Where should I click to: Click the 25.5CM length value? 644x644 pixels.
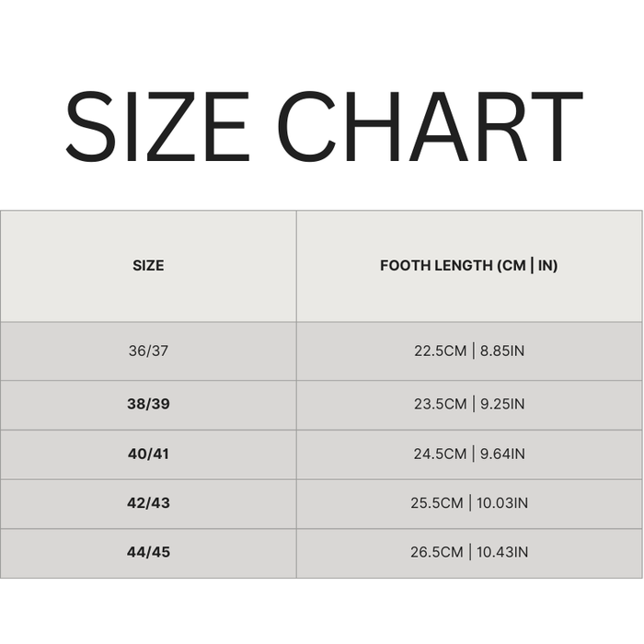coord(437,503)
